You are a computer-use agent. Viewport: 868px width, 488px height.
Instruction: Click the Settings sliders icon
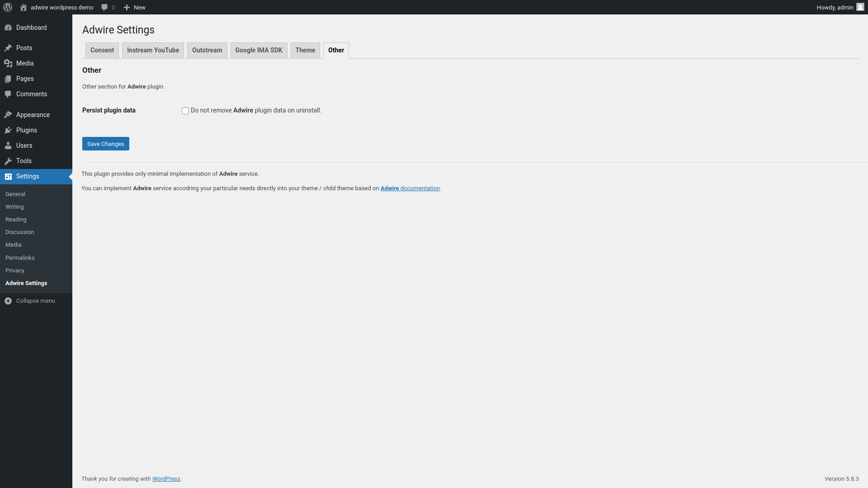8,176
